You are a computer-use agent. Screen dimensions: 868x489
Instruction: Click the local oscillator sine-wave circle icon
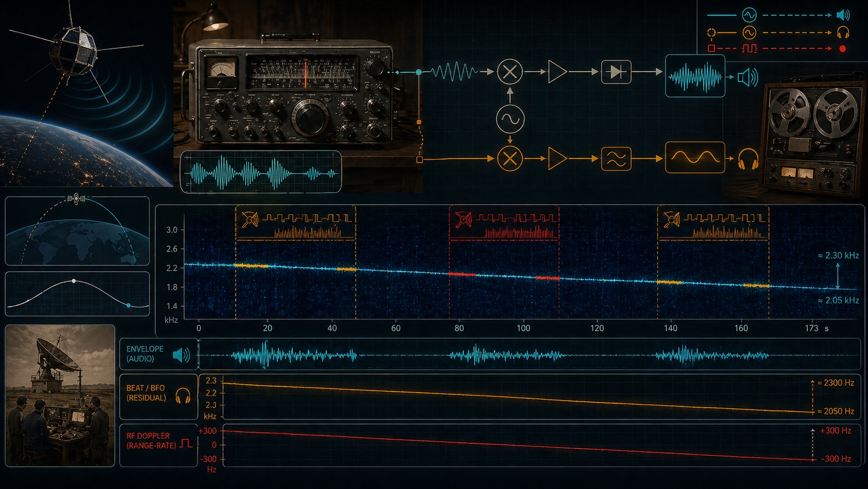point(509,118)
